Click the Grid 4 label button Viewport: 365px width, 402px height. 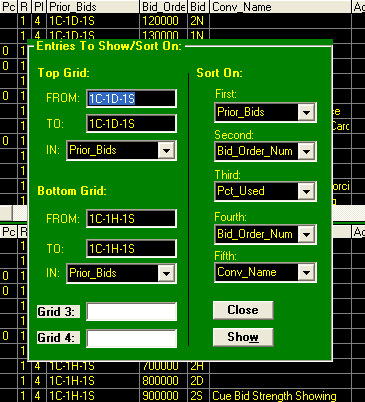58,338
